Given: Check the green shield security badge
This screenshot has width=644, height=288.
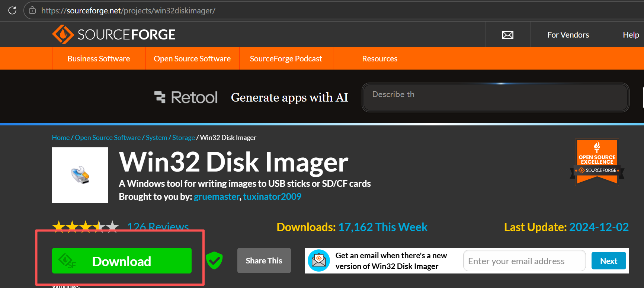Looking at the screenshot, I should [x=214, y=260].
